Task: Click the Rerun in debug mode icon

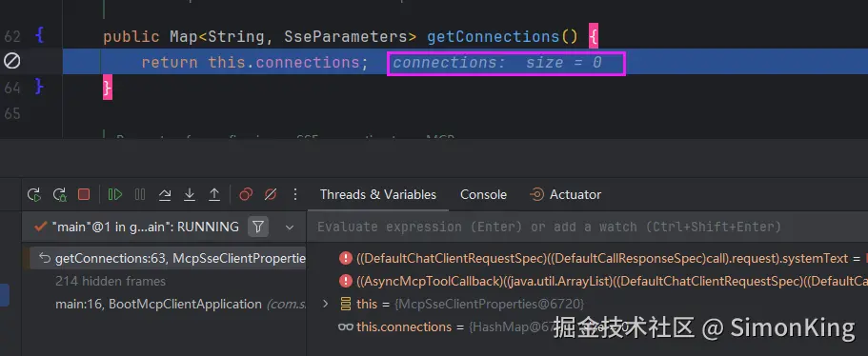Action: (59, 194)
